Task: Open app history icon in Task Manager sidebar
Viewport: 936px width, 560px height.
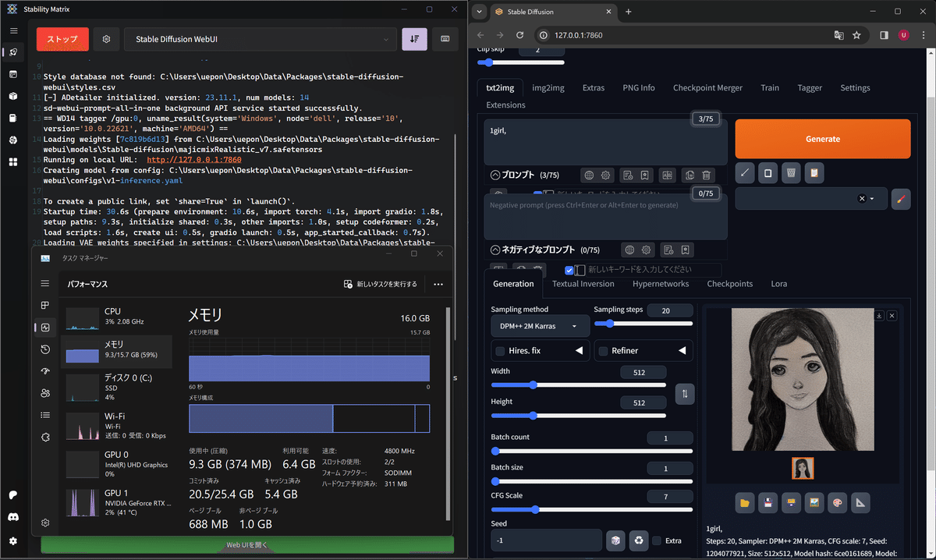Action: pyautogui.click(x=45, y=349)
